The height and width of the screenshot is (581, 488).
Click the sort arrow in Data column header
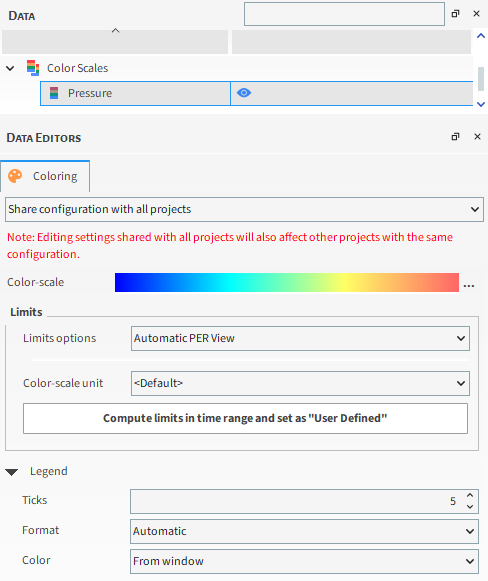(116, 31)
